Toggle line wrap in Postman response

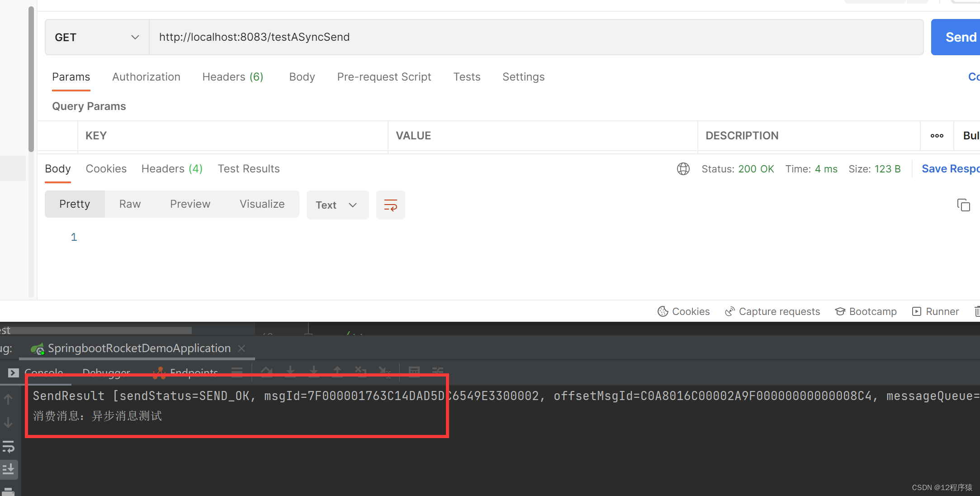tap(390, 205)
